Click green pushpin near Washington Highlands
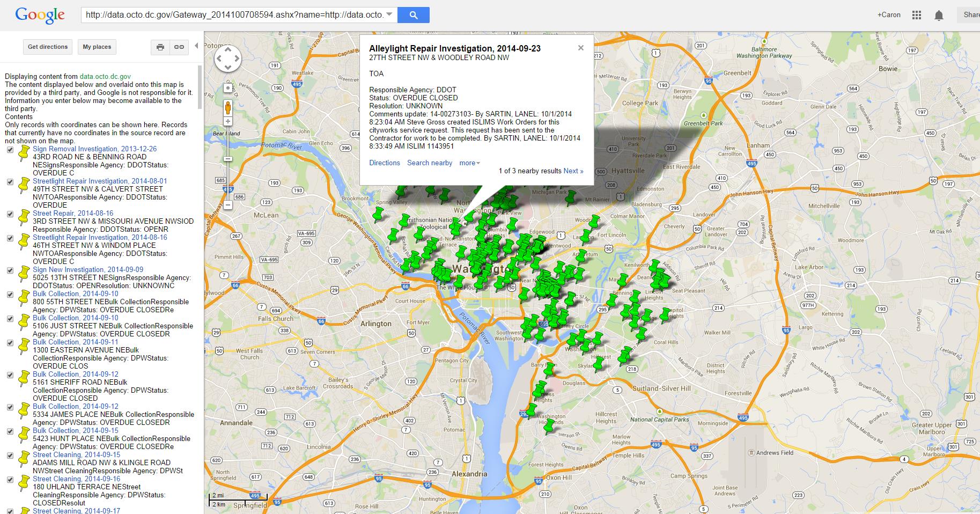The height and width of the screenshot is (514, 980). 548,427
